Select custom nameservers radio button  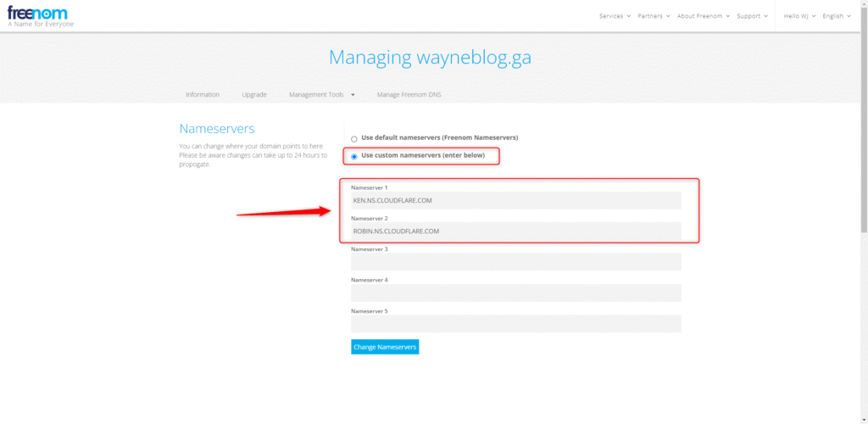pos(354,157)
